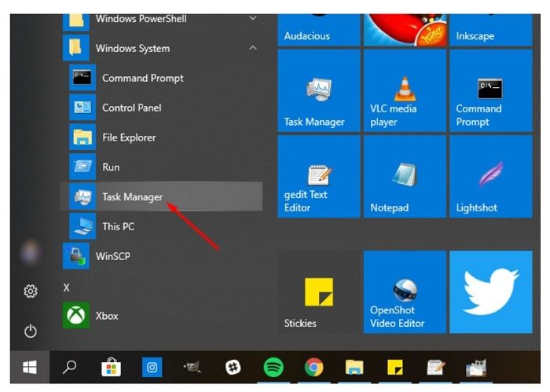Launch File Explorer from the app list
The height and width of the screenshot is (392, 550).
(x=161, y=137)
